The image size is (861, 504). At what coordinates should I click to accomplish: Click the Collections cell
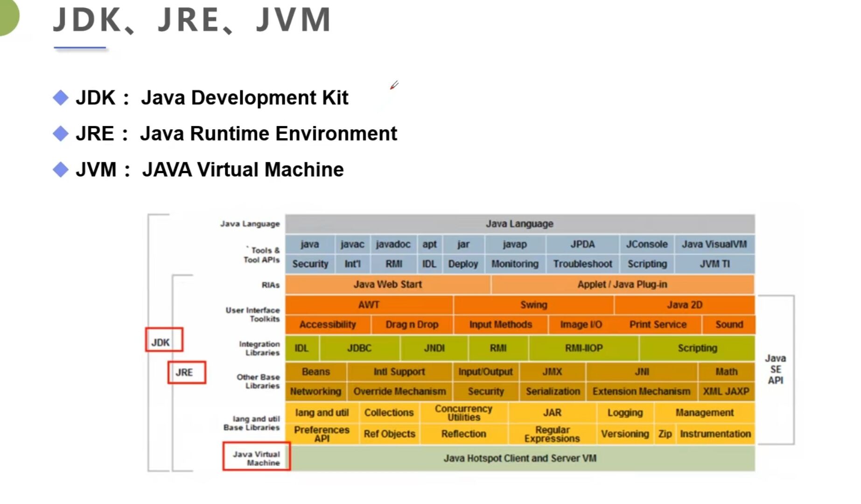click(389, 413)
